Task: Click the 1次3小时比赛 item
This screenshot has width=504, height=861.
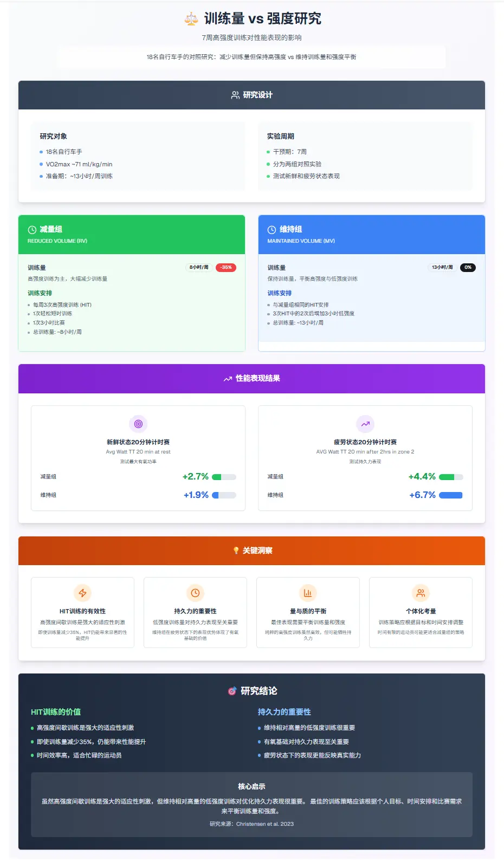Action: pyautogui.click(x=49, y=323)
